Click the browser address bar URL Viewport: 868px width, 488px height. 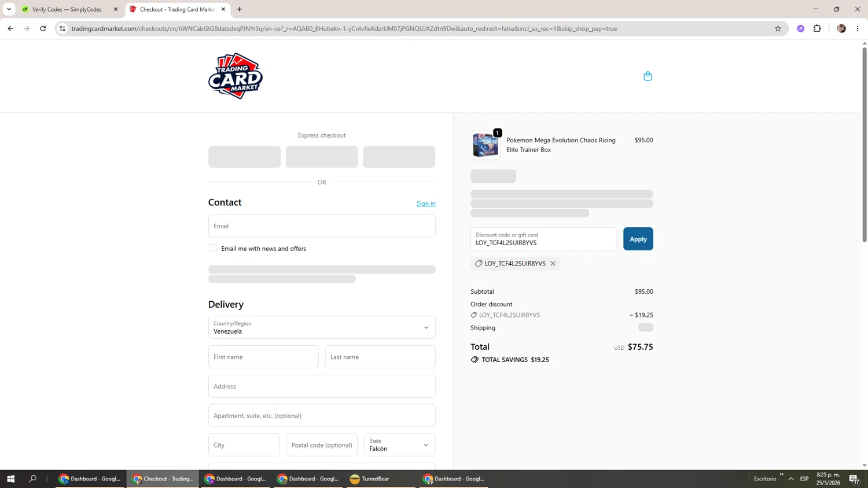(344, 28)
